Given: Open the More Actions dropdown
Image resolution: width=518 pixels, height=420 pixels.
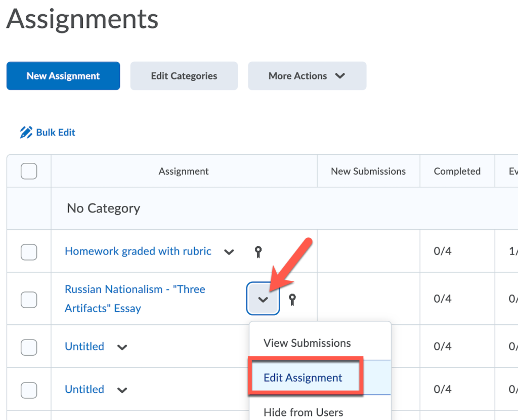Looking at the screenshot, I should 307,75.
